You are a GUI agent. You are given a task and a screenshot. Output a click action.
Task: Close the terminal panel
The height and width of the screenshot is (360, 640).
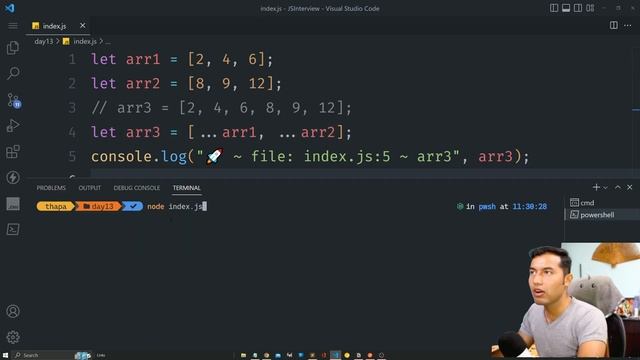(x=630, y=187)
